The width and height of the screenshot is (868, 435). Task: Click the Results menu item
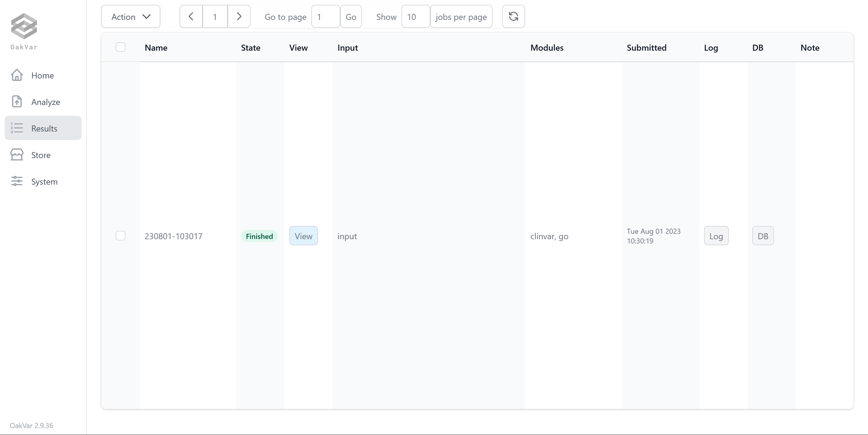(43, 128)
